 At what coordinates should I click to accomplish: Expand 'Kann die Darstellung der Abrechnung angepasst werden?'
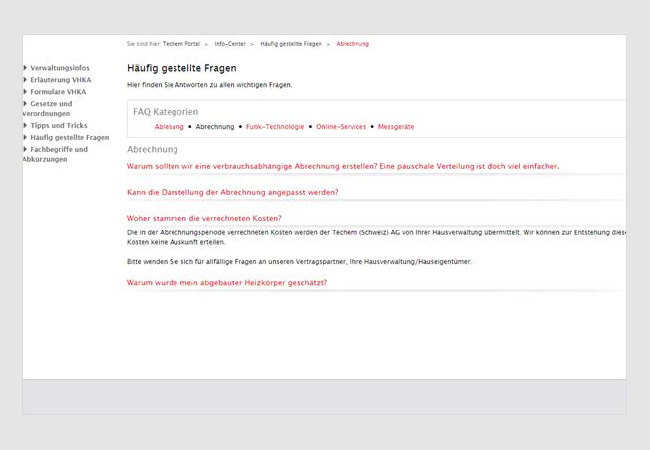pos(233,193)
